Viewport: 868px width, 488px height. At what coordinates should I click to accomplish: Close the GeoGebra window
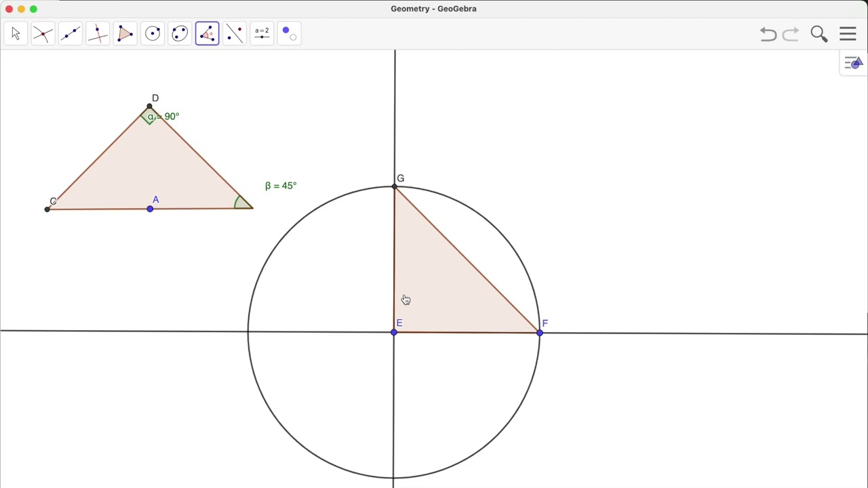9,9
